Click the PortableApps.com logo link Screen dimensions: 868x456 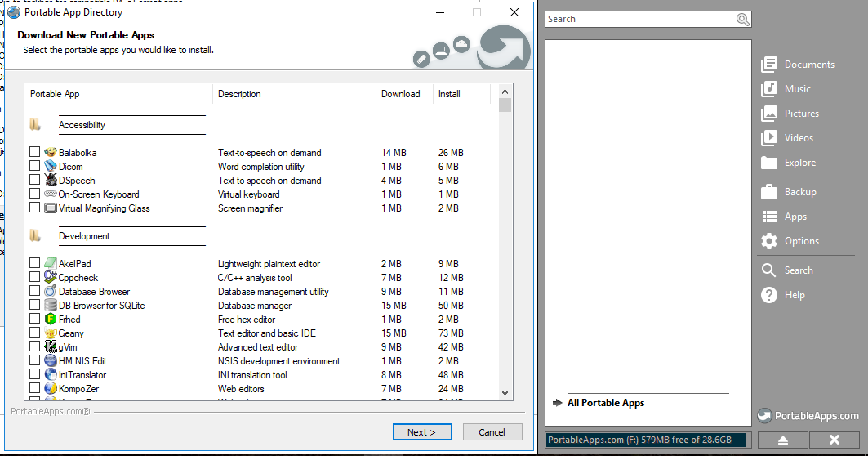pyautogui.click(x=808, y=416)
